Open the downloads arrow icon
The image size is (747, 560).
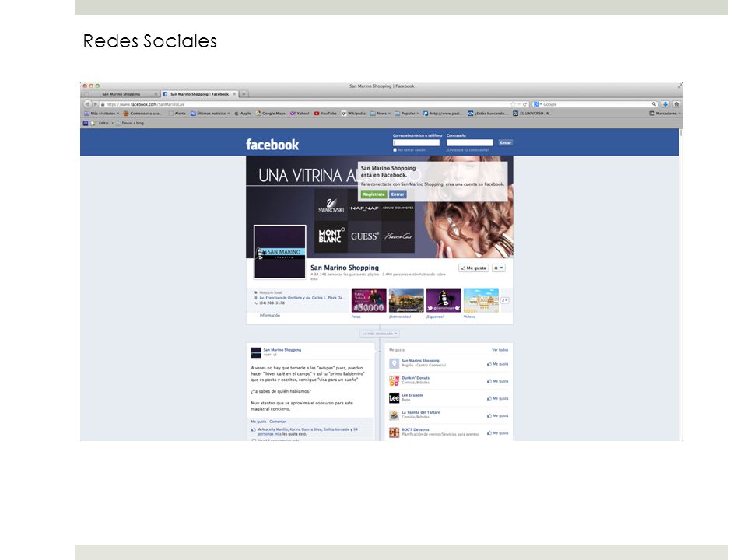[665, 103]
